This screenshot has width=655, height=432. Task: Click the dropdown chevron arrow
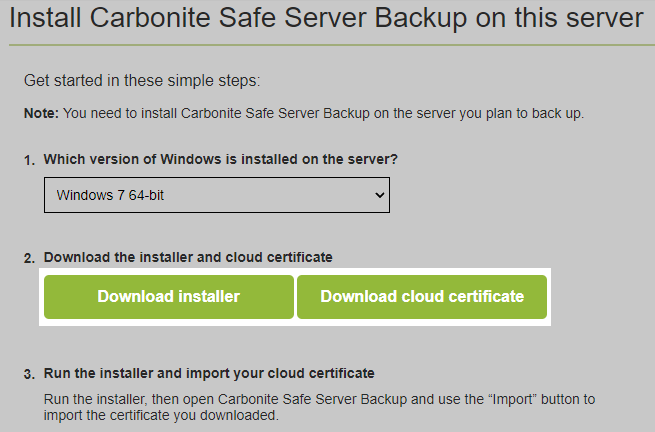379,195
